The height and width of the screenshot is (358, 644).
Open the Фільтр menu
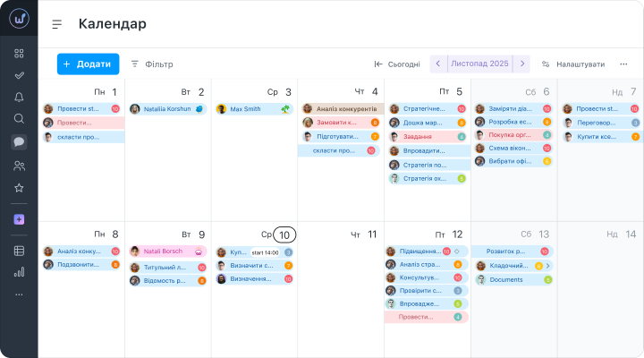point(152,64)
